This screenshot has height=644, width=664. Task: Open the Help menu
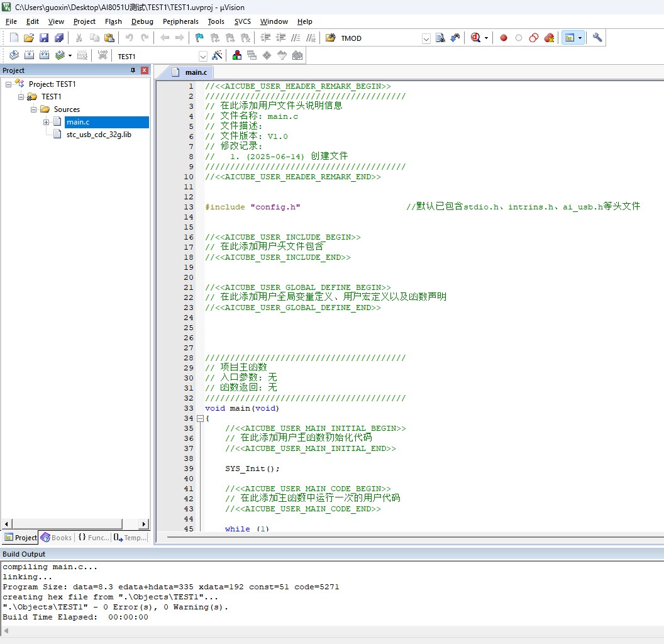point(304,21)
